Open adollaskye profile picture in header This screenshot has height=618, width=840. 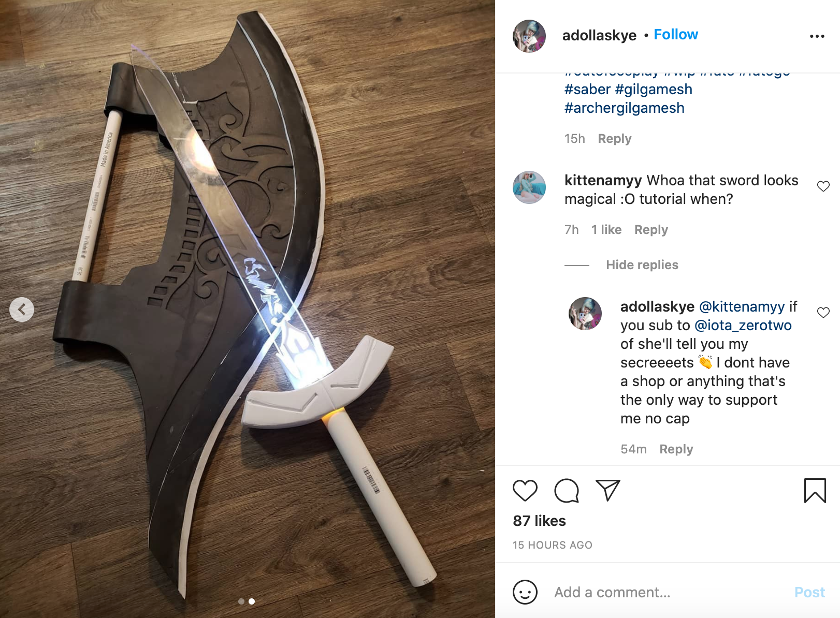(529, 36)
